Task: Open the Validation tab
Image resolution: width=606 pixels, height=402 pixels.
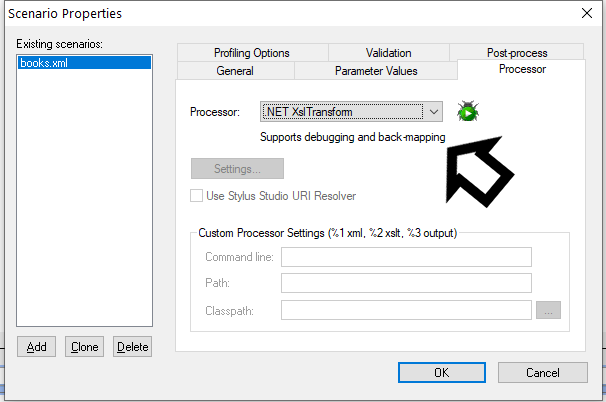Action: [x=388, y=53]
